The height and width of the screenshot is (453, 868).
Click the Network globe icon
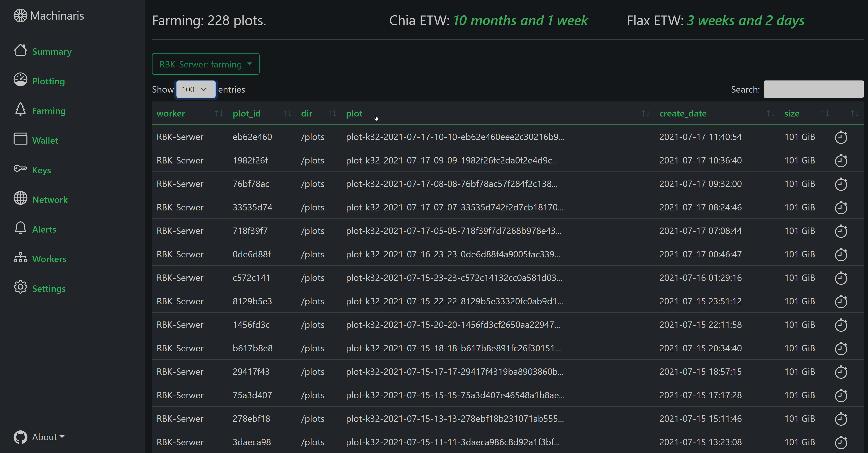[20, 198]
